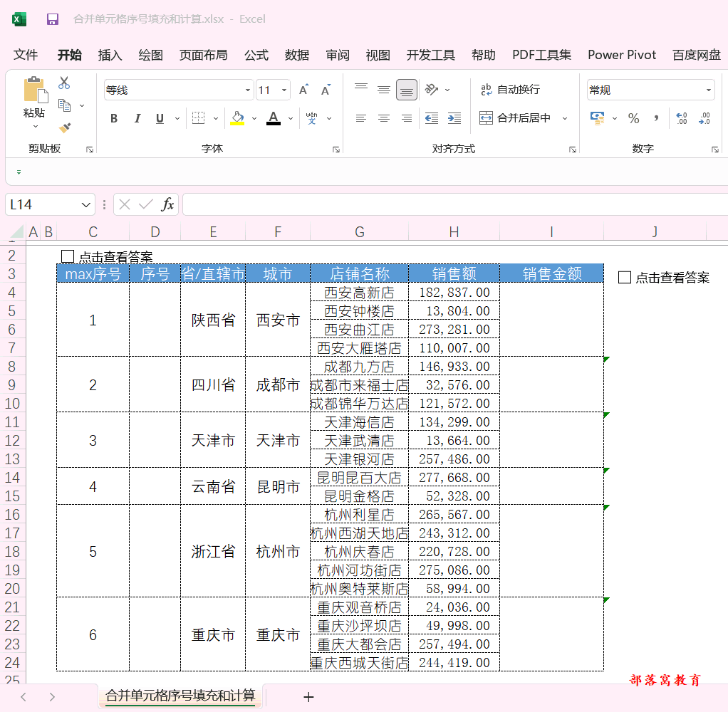
Task: Click the Insert Function fx icon
Action: click(x=167, y=204)
